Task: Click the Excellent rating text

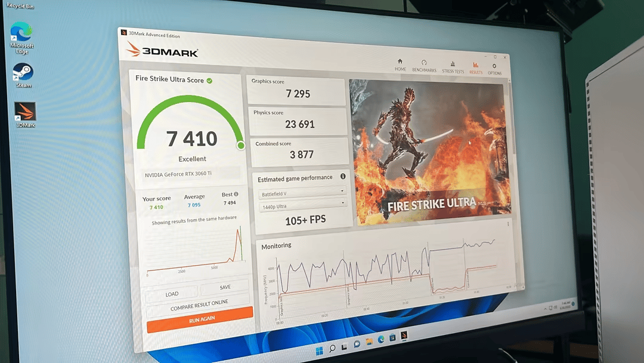Action: 192,159
